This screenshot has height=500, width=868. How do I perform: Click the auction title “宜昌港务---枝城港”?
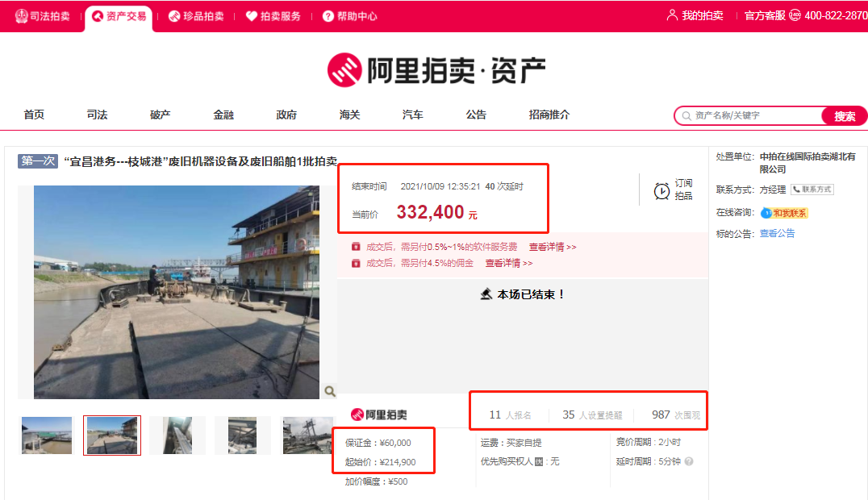(200, 161)
